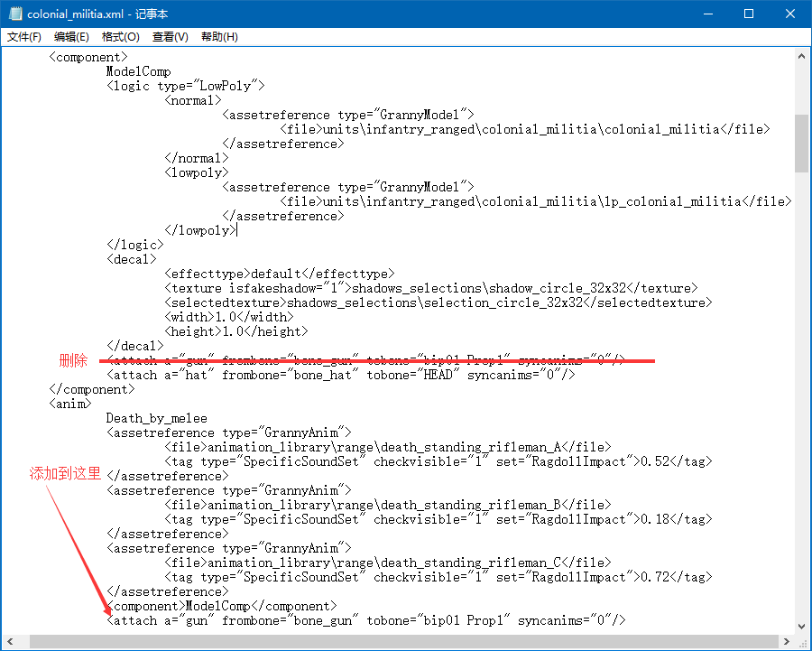Click the Notepad icon in the title bar
The width and height of the screenshot is (812, 651).
pyautogui.click(x=15, y=14)
